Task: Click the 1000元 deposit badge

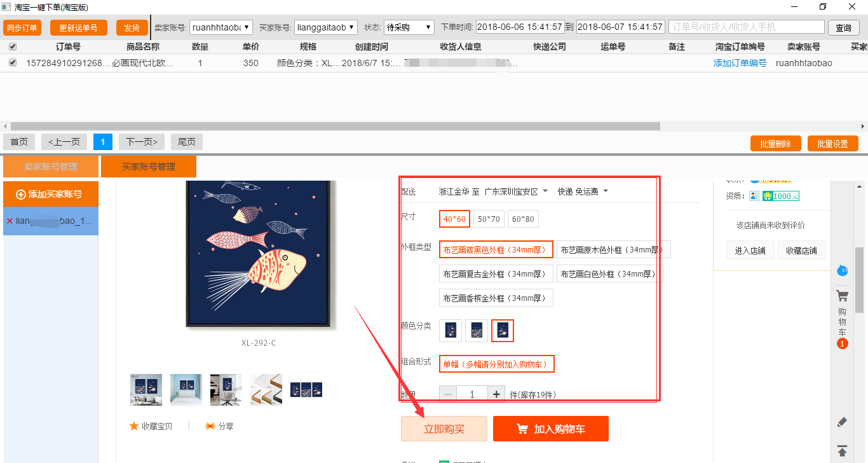Action: [781, 196]
